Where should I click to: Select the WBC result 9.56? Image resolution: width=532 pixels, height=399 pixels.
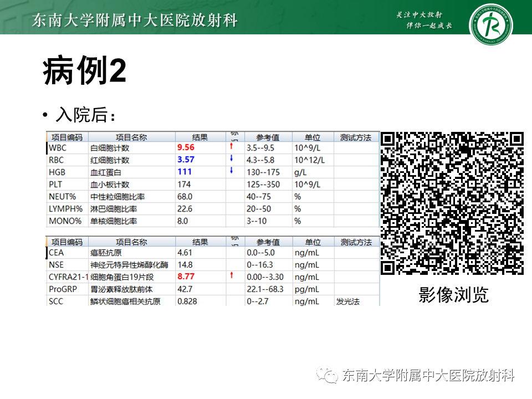point(186,147)
